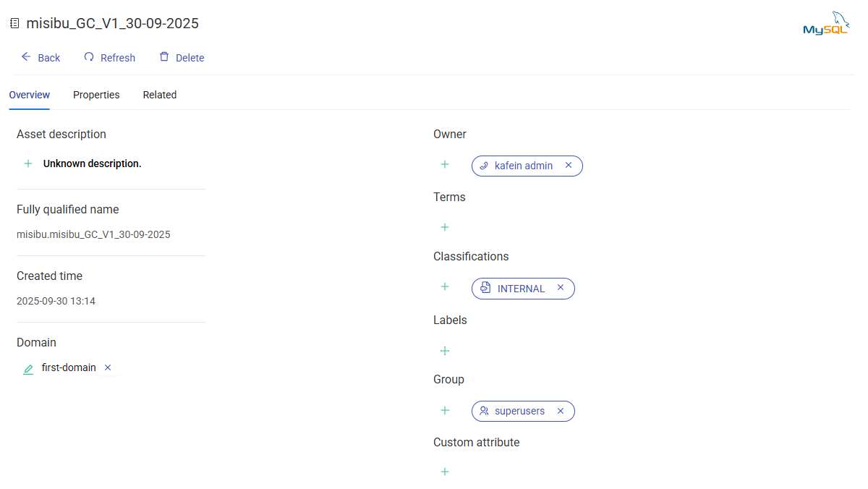Open the Related tab
Screen dimensions: 868x489
coord(160,95)
